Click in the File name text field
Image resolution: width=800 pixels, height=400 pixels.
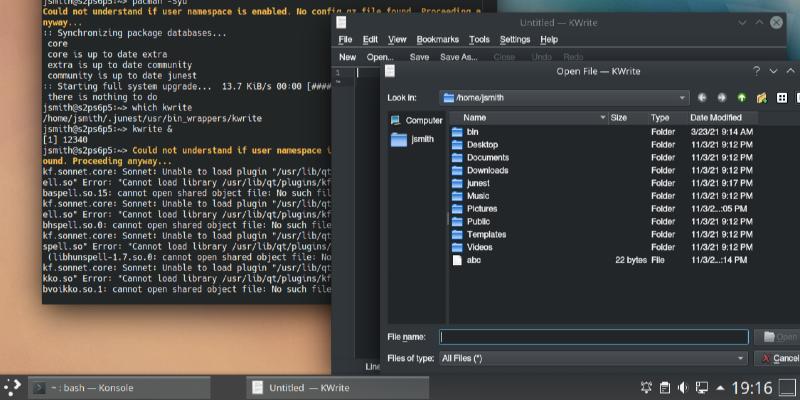pyautogui.click(x=593, y=337)
